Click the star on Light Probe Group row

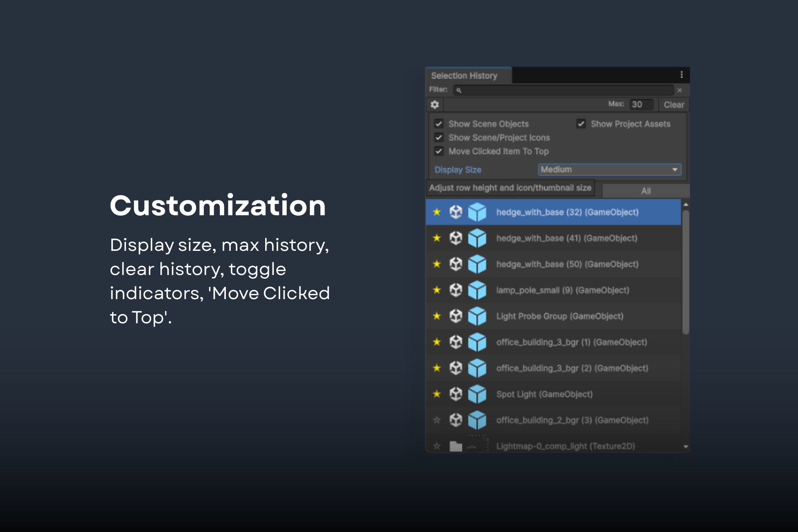coord(437,316)
